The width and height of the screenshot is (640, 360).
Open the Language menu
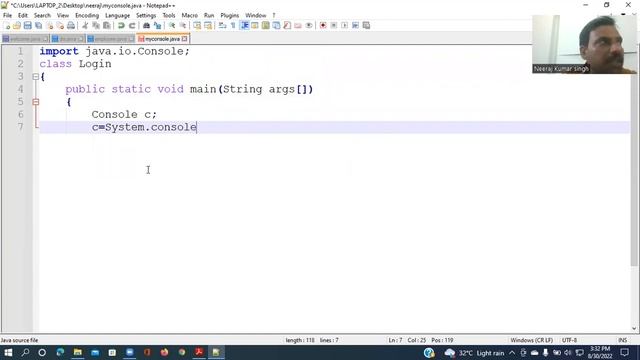click(118, 16)
